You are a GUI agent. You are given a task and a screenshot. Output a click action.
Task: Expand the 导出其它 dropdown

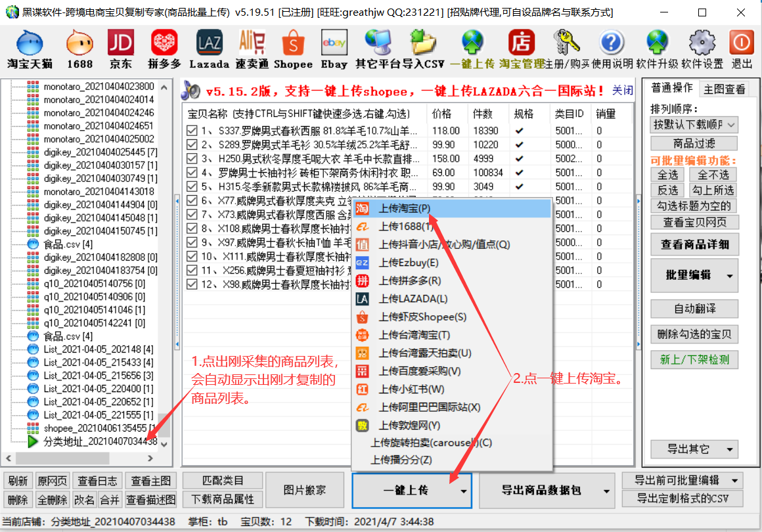pos(730,449)
